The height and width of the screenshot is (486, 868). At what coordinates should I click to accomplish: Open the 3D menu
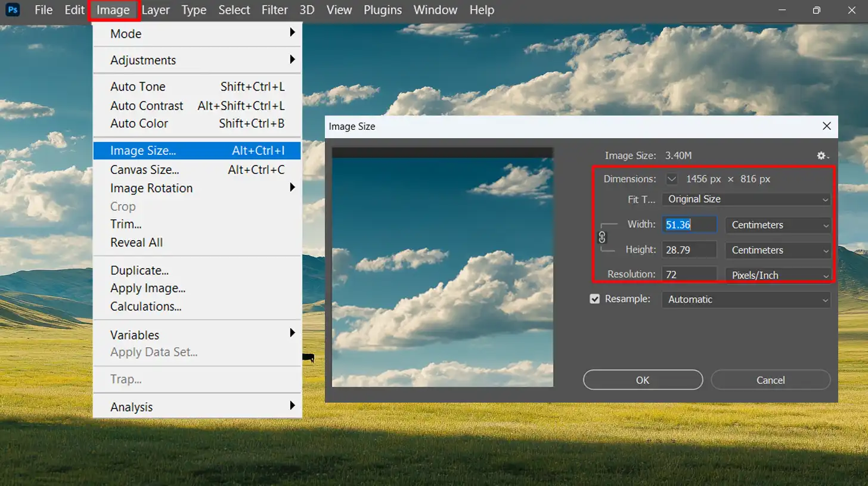[307, 10]
